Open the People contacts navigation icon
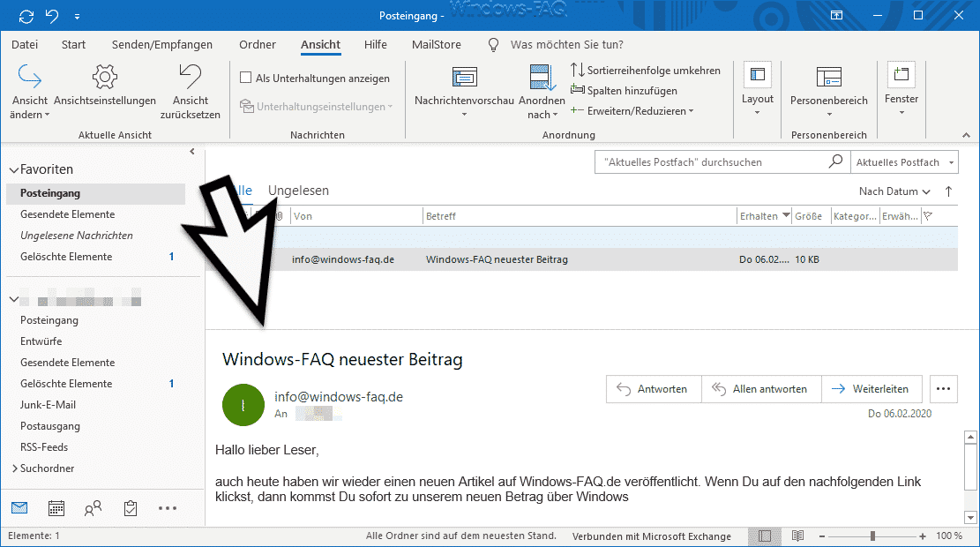Screen dimensions: 980x547 point(93,508)
